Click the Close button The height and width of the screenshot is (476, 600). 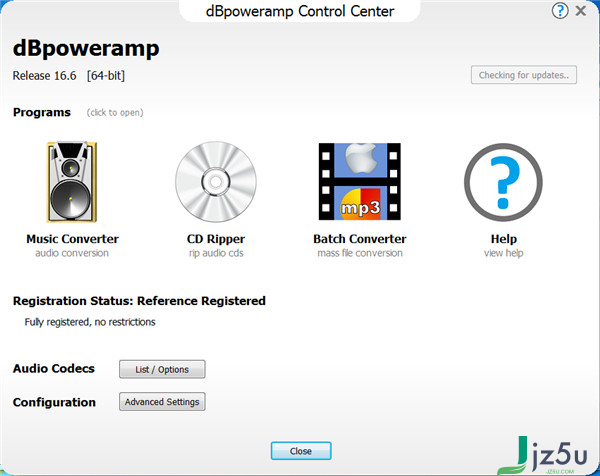[301, 451]
